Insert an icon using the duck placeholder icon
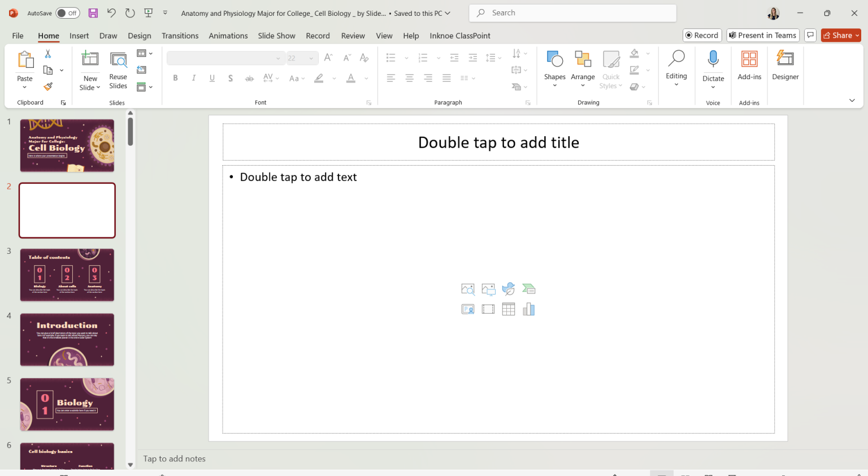This screenshot has width=868, height=476. tap(508, 289)
